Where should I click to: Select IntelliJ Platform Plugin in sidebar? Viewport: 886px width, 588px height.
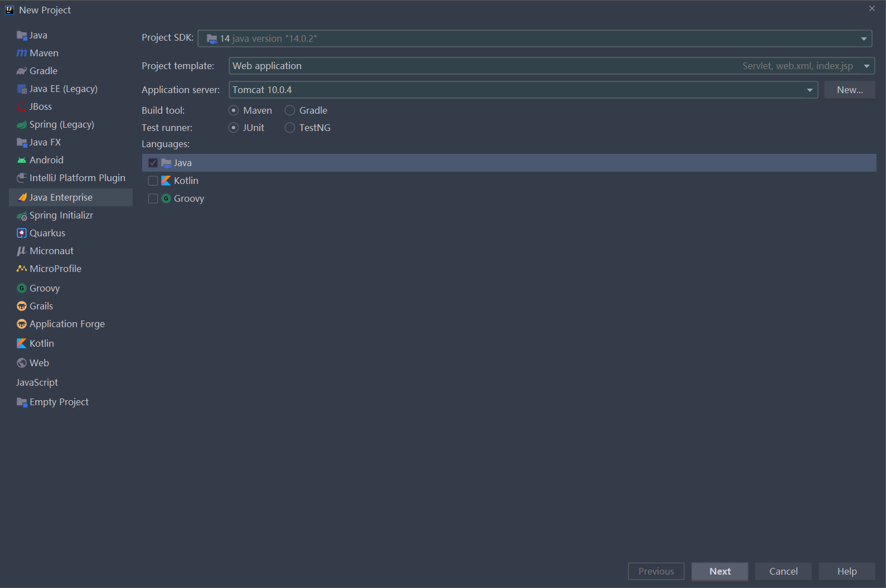[71, 178]
